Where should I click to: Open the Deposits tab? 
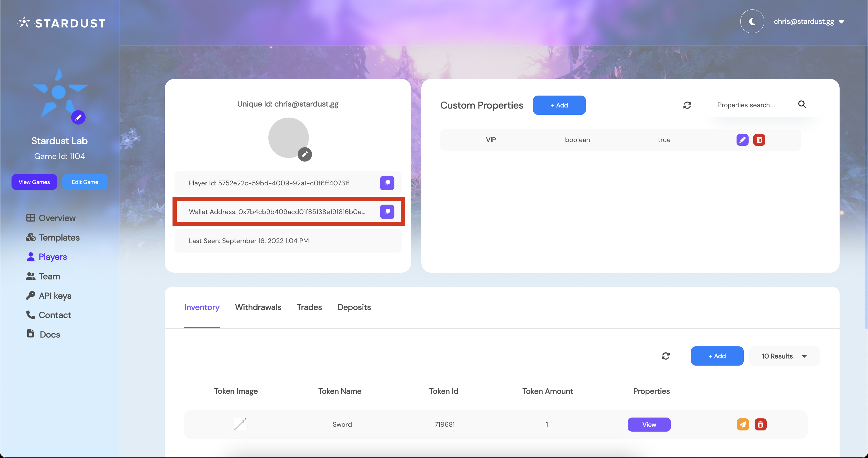click(354, 307)
